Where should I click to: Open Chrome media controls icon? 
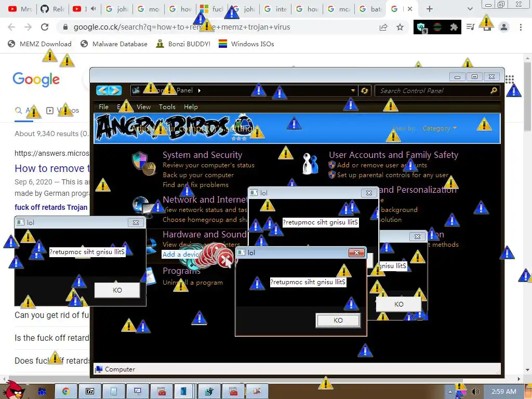(x=470, y=27)
